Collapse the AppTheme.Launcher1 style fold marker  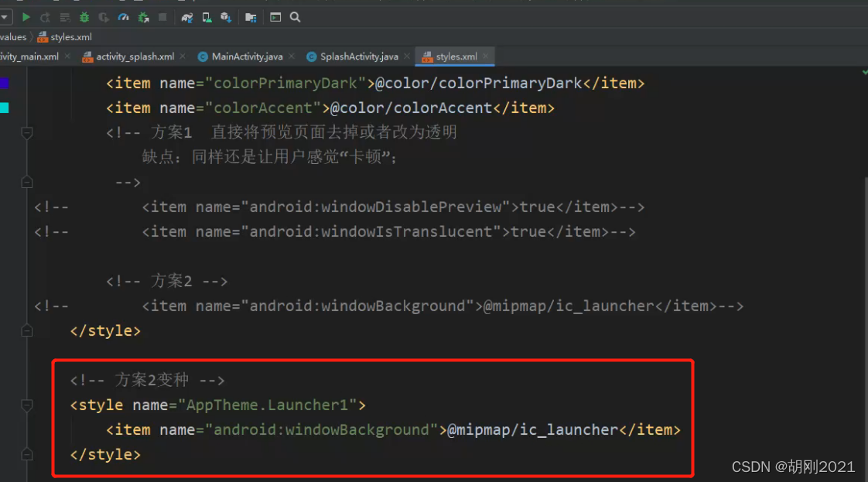(x=26, y=405)
